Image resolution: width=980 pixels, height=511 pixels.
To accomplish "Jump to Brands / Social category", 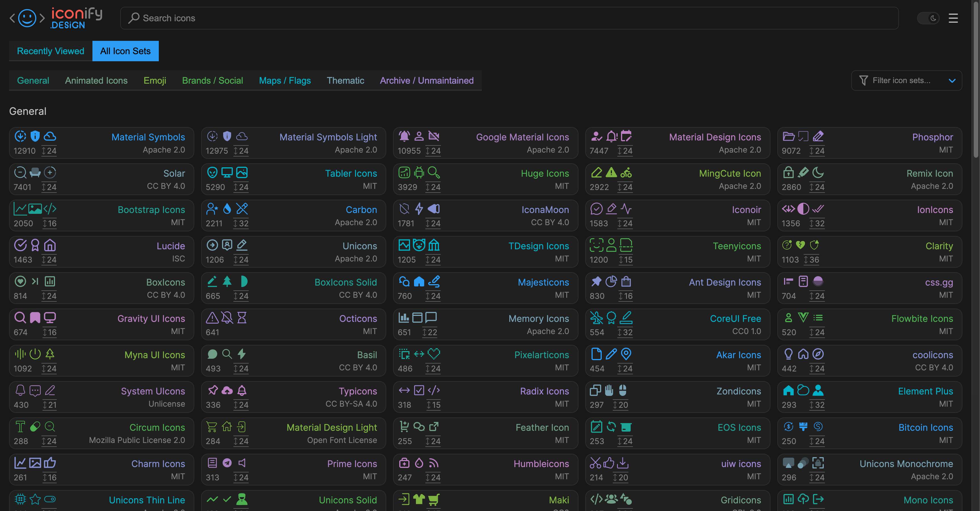I will 213,80.
